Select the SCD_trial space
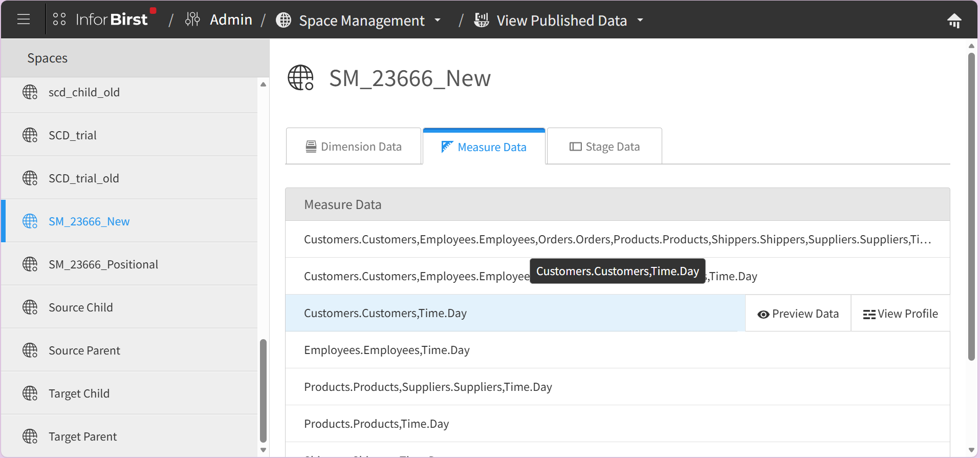Screen dimensions: 980x458 click(x=129, y=135)
